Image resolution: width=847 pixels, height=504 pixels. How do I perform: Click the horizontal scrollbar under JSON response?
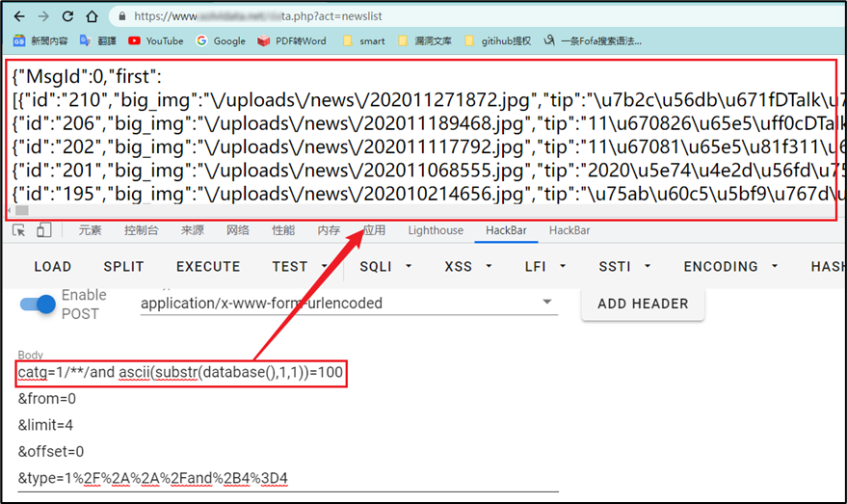point(421,211)
